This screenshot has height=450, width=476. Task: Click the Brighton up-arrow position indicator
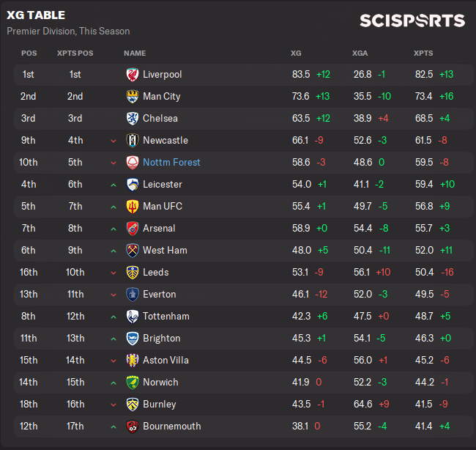(x=114, y=339)
